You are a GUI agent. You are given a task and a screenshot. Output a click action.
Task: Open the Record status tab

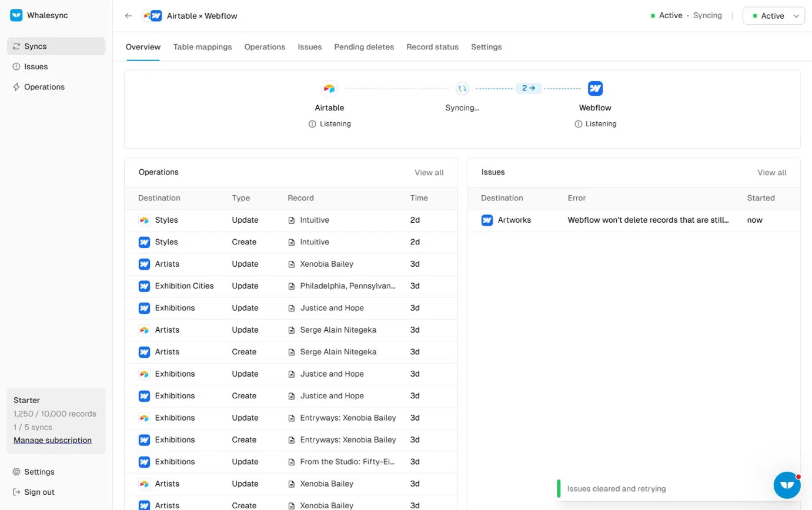coord(432,47)
